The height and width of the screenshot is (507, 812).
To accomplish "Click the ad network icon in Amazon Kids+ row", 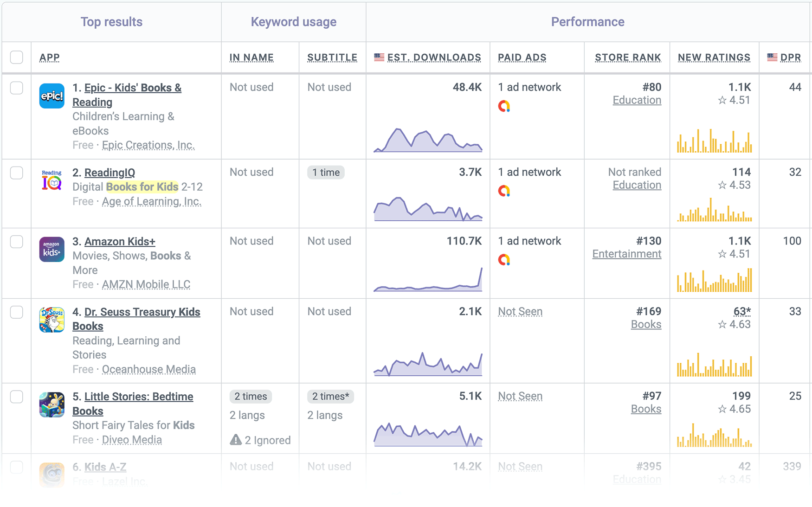I will [504, 260].
